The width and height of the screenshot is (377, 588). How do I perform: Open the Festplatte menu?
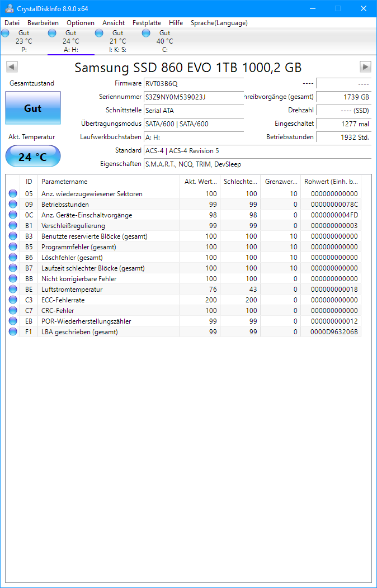click(x=147, y=23)
